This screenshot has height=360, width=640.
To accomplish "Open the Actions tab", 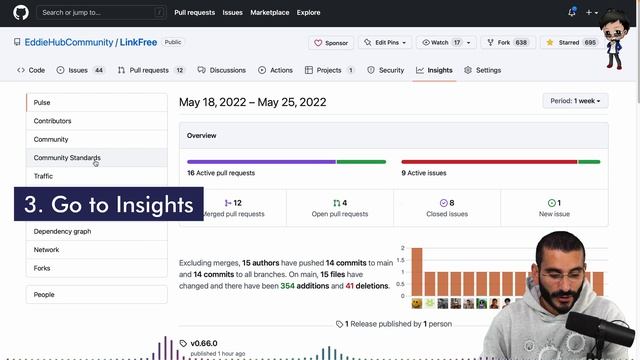I will [276, 70].
